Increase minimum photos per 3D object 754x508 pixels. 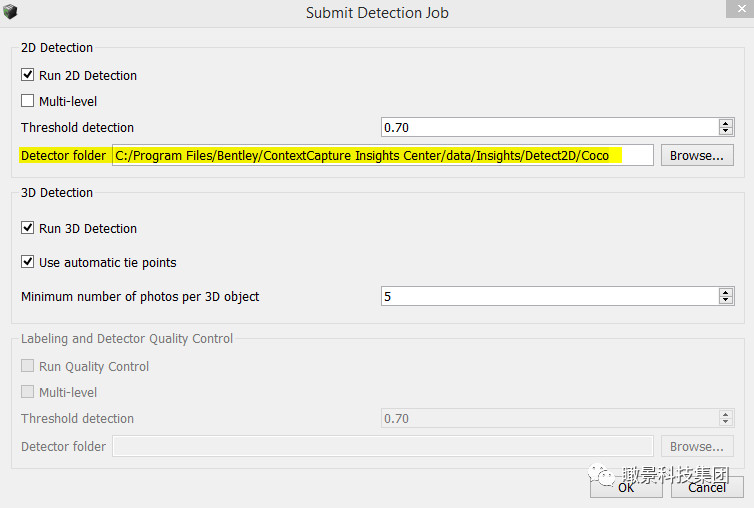(726, 292)
